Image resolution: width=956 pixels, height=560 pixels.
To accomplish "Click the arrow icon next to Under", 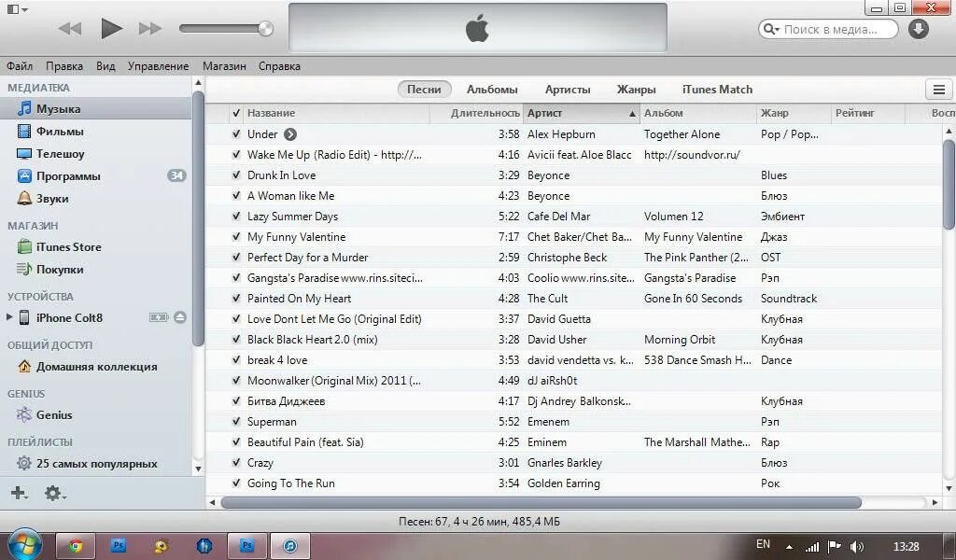I will 290,134.
